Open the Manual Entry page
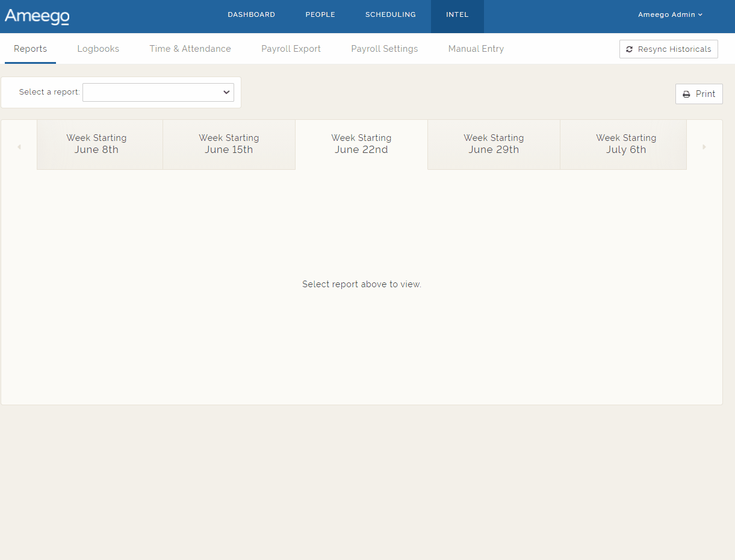735x560 pixels. tap(476, 48)
